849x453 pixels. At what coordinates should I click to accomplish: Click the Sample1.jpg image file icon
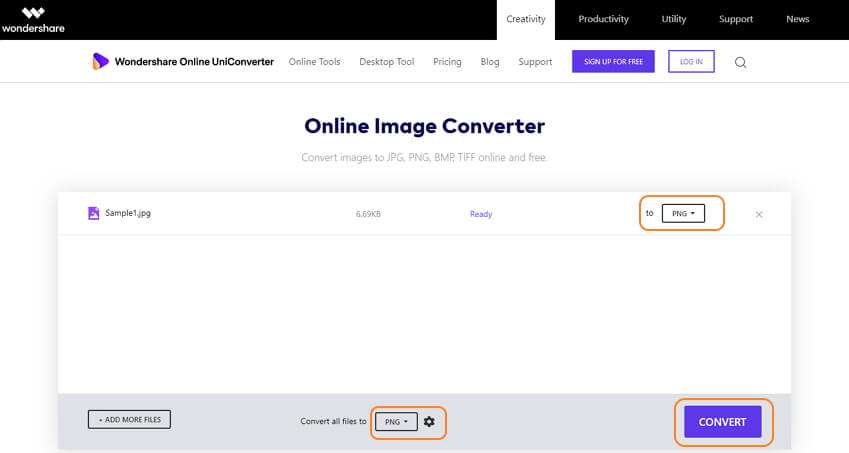click(x=94, y=213)
